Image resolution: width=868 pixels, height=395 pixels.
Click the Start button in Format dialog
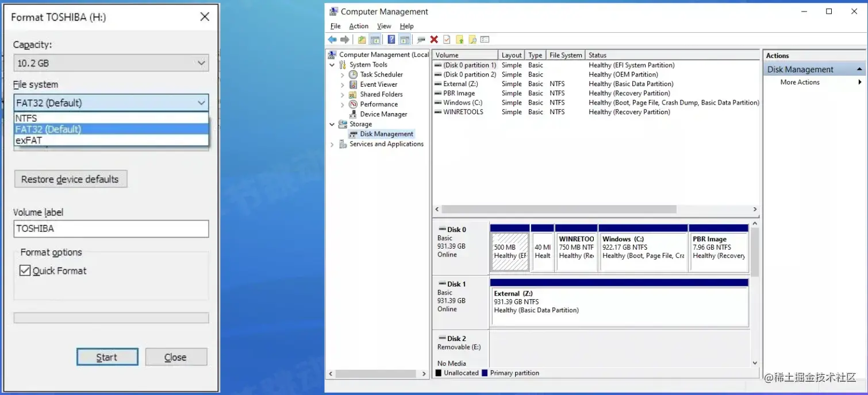coord(107,357)
